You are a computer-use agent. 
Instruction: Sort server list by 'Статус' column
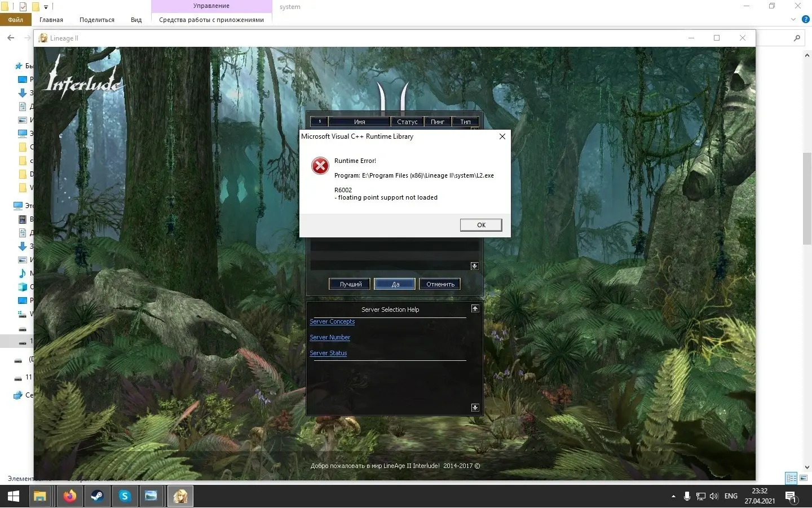(407, 122)
